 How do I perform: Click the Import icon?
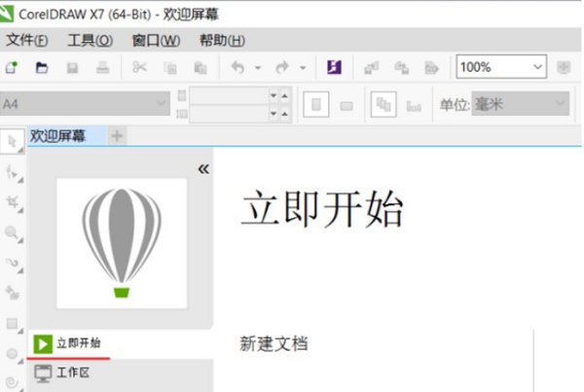tap(372, 68)
